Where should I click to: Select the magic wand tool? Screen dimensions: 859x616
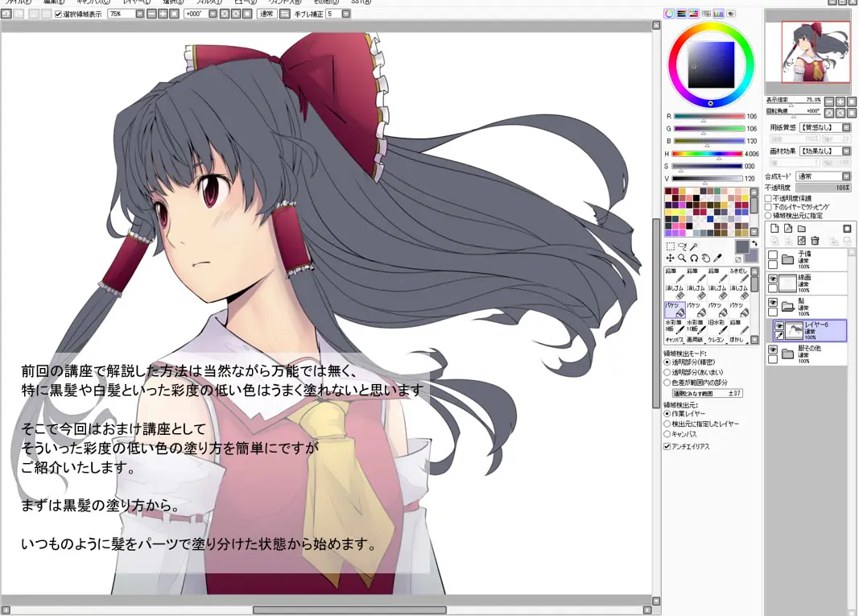pos(693,246)
